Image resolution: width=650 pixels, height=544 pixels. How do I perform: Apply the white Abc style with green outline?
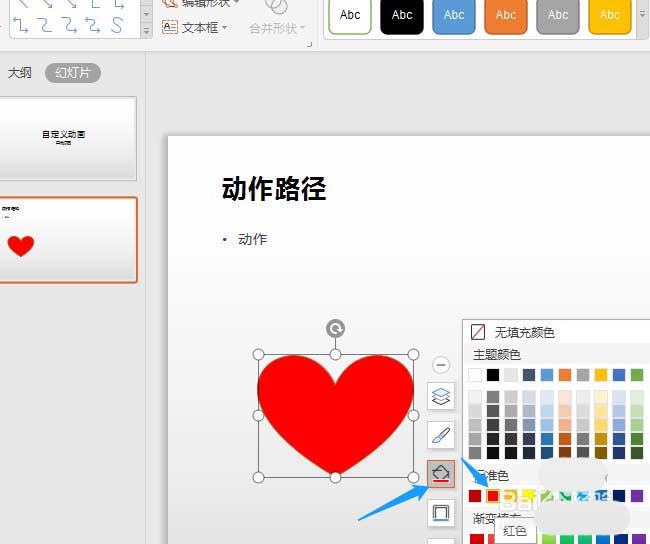tap(350, 15)
